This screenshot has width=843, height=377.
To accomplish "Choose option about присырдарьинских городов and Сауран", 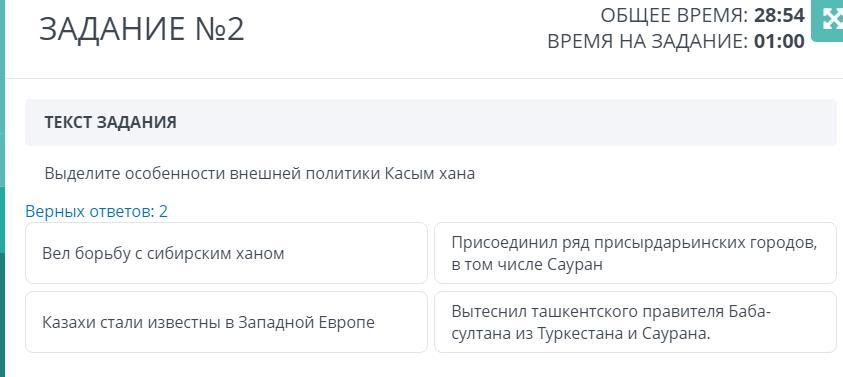I will click(635, 253).
